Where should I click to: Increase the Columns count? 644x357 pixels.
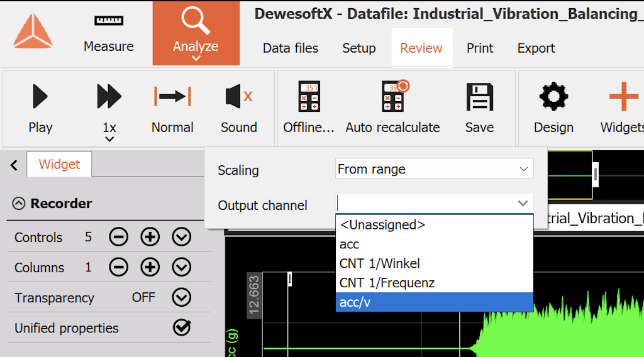click(x=150, y=267)
